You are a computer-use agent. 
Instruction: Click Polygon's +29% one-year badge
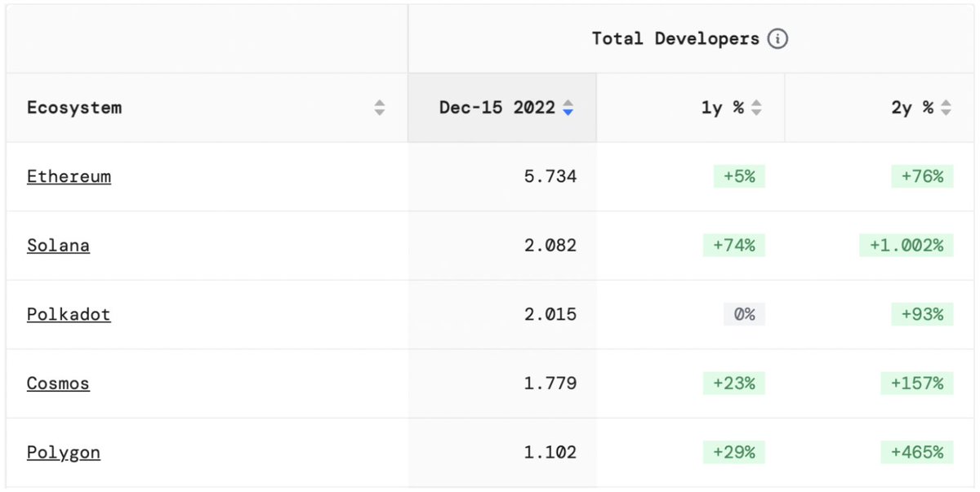[x=733, y=452]
